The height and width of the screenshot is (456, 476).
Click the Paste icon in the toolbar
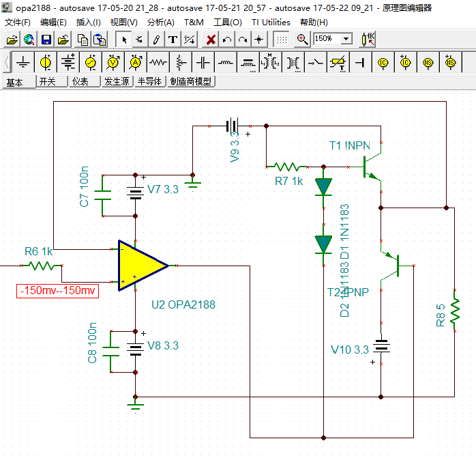click(100, 40)
